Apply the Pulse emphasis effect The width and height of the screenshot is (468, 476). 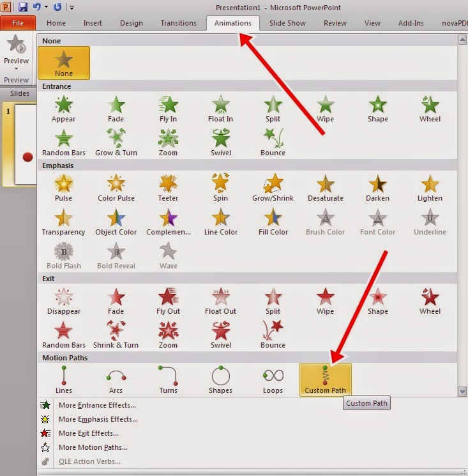point(63,188)
